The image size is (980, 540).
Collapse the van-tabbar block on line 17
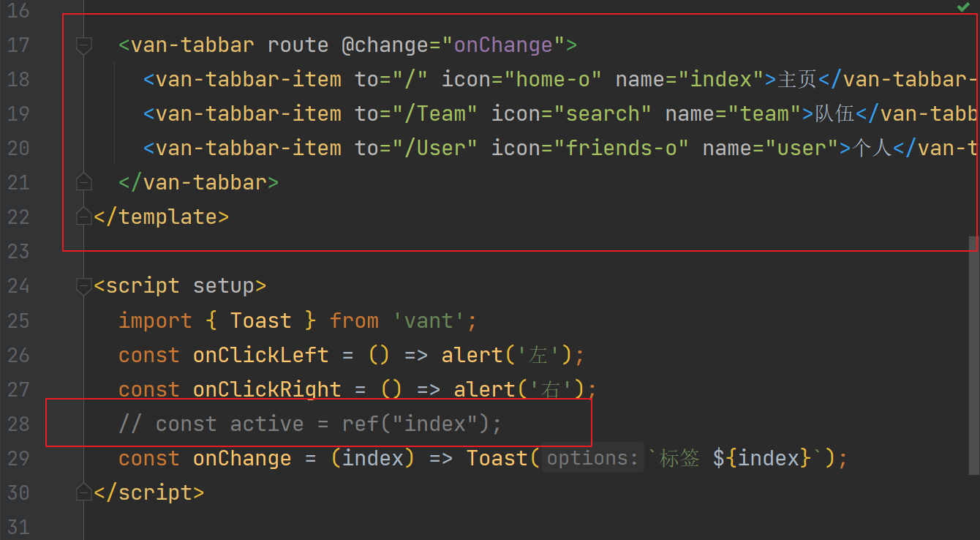click(84, 45)
